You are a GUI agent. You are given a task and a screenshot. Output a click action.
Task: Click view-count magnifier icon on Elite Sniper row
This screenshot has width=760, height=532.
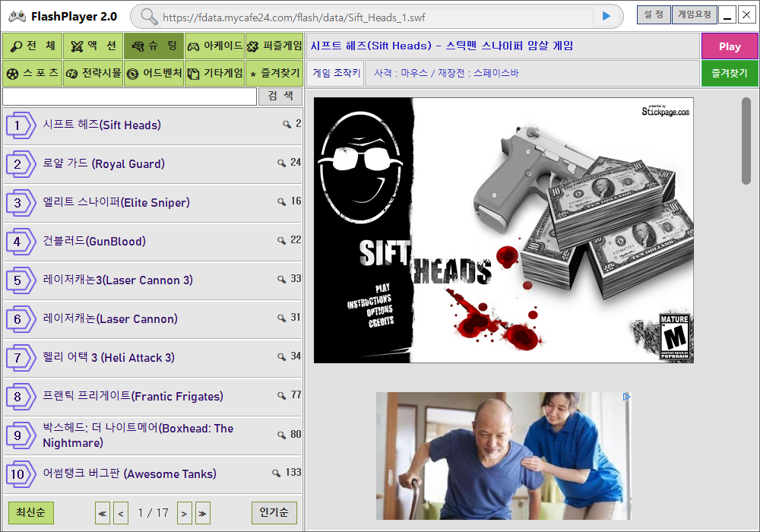(281, 201)
